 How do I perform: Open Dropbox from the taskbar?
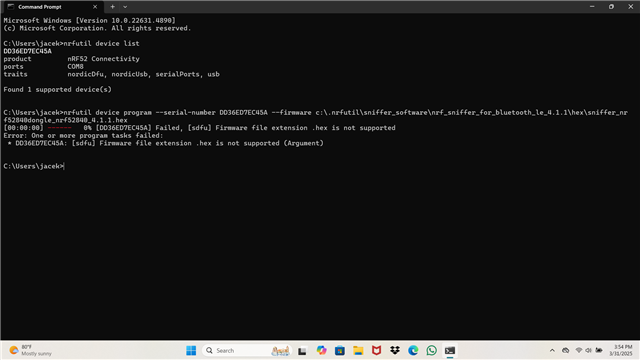tap(395, 350)
